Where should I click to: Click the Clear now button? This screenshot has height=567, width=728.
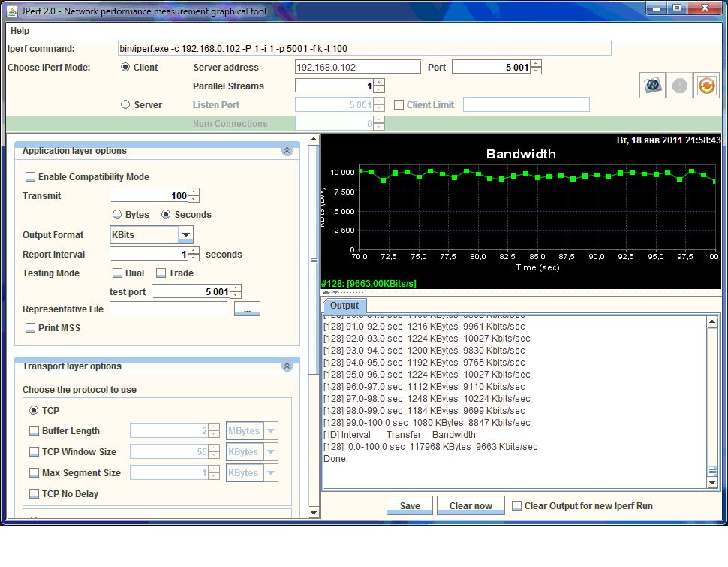471,505
